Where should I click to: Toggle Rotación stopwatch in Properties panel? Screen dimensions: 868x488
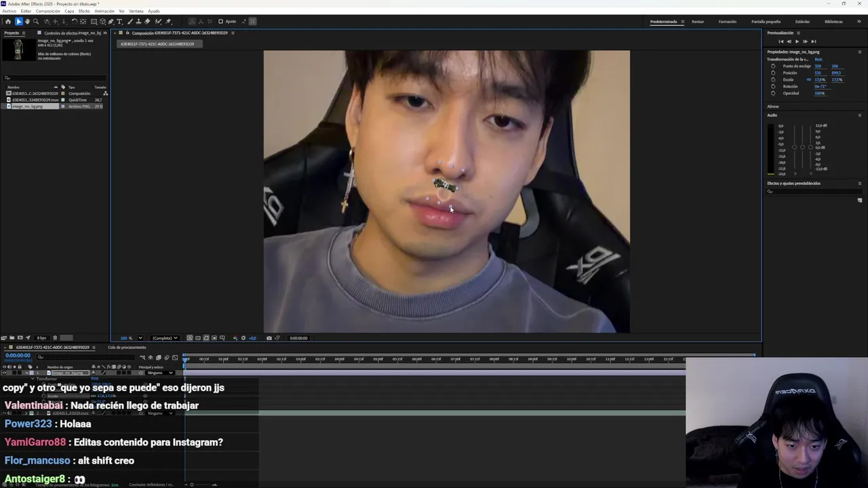[x=773, y=87]
